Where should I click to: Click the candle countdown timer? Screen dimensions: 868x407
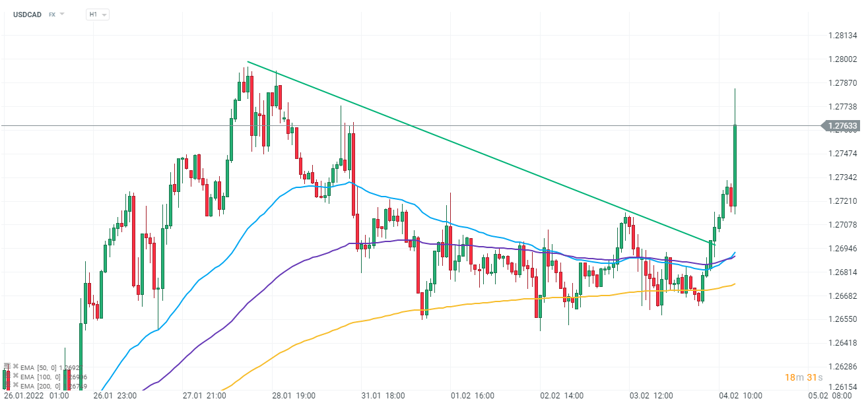pyautogui.click(x=803, y=377)
